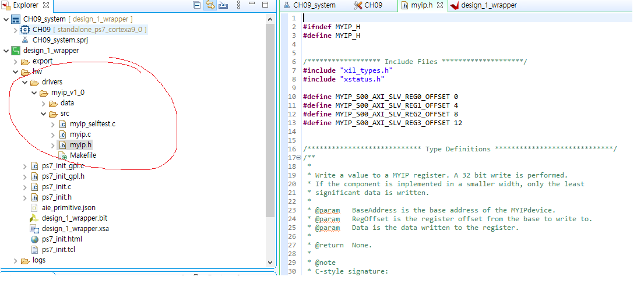The image size is (644, 305).
Task: Click the CH09_system project icon
Action: click(x=16, y=19)
